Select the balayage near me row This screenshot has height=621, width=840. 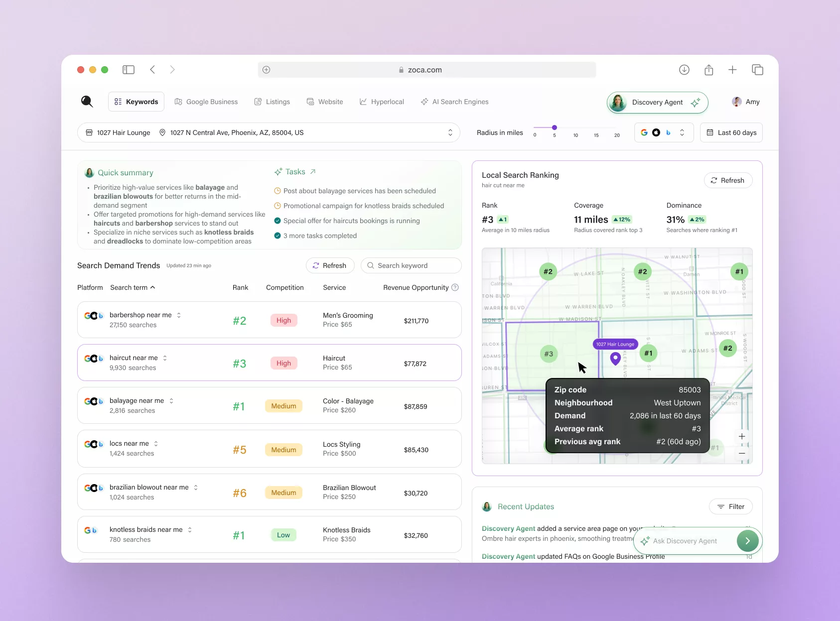270,405
